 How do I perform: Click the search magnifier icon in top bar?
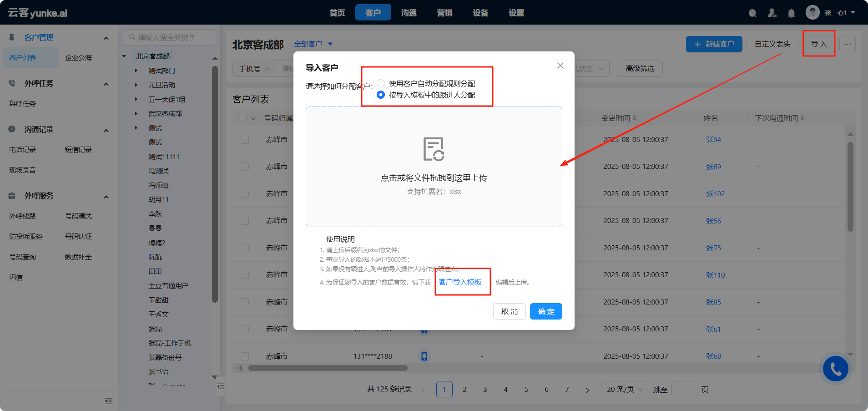[x=752, y=13]
